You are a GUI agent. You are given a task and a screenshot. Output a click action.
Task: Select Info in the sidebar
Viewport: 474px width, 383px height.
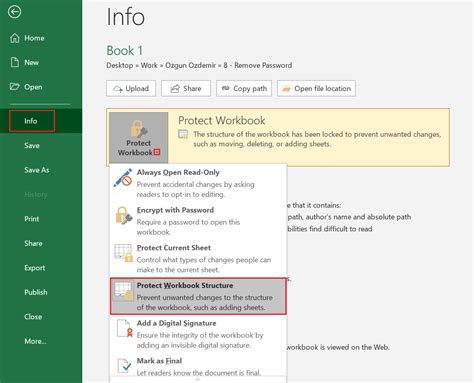coord(41,121)
